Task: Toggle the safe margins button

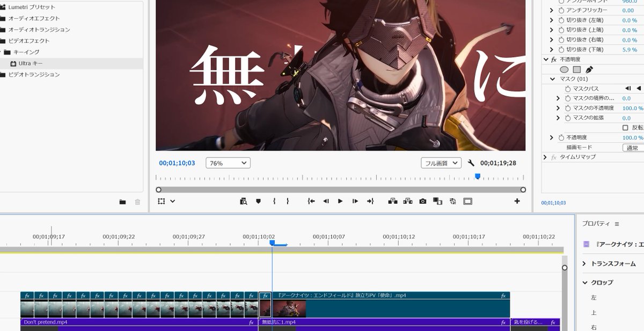Action: (x=467, y=202)
